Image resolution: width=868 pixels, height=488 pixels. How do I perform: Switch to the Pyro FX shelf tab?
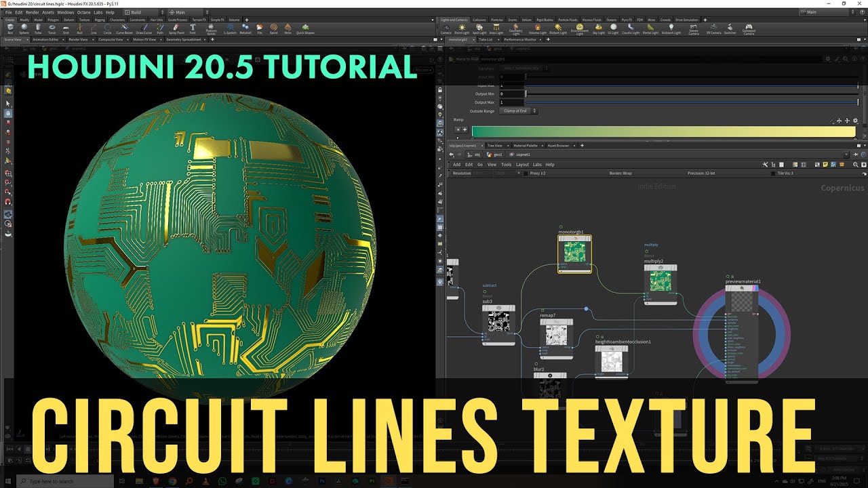625,20
